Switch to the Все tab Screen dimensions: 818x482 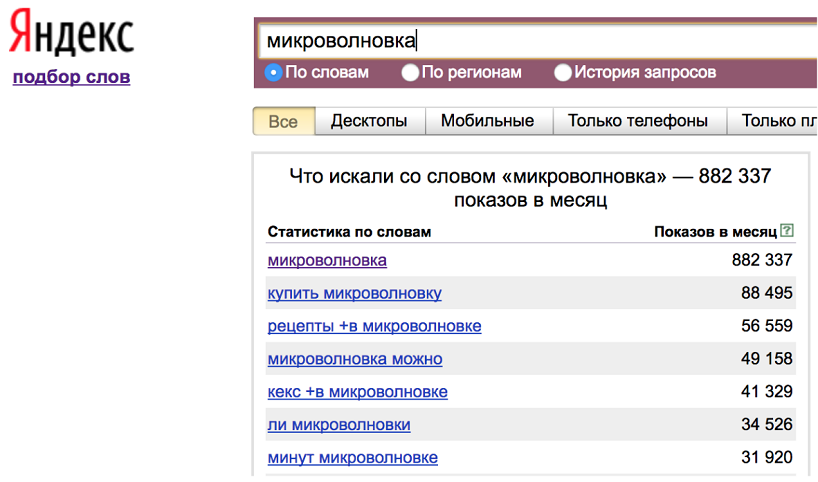pyautogui.click(x=284, y=121)
